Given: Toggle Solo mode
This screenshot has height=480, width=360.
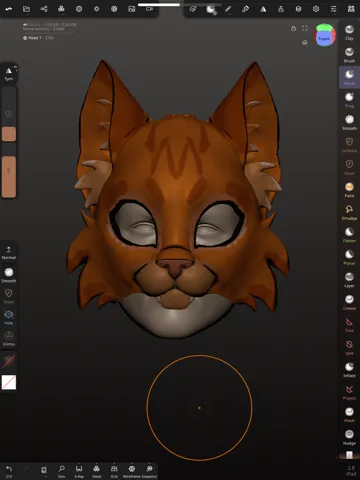Looking at the screenshot, I should (x=61, y=471).
